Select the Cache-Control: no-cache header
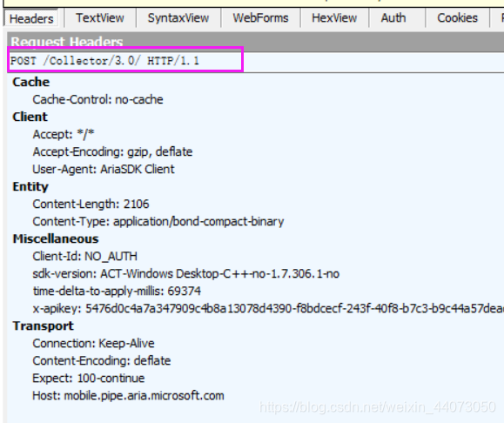The height and width of the screenshot is (423, 504). tap(97, 99)
